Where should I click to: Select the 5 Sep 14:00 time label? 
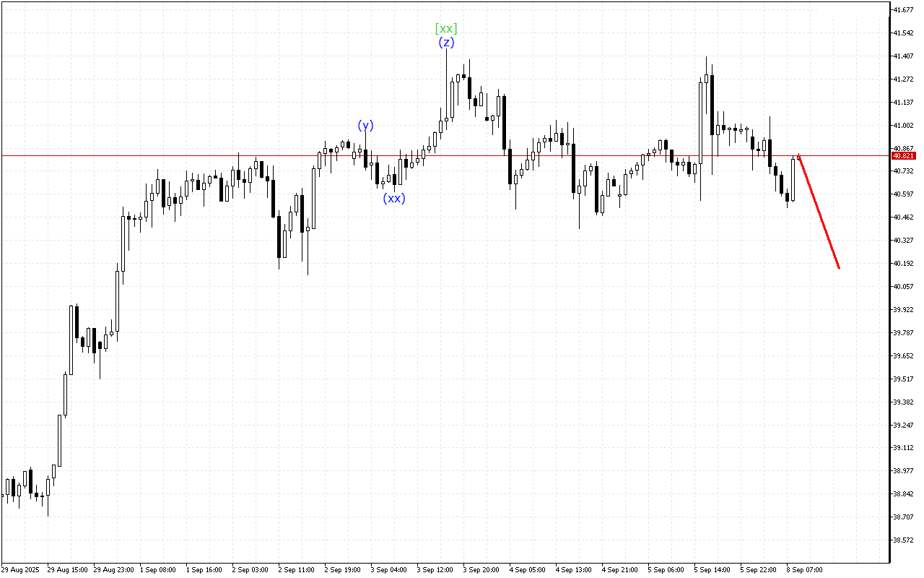click(711, 569)
